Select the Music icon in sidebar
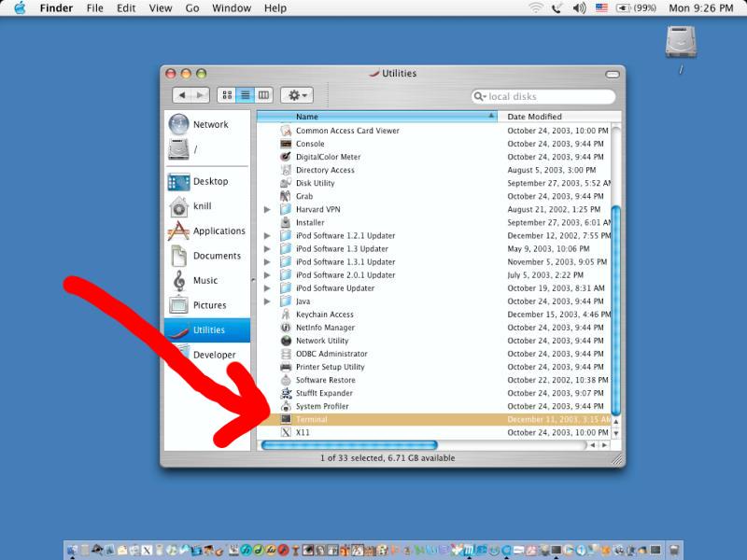The width and height of the screenshot is (747, 560). coord(178,281)
